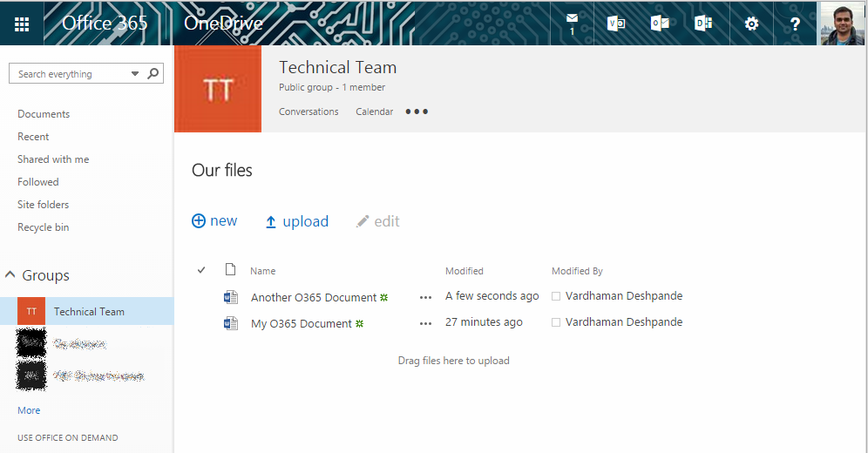Image resolution: width=868 pixels, height=453 pixels.
Task: Go to Documents in left navigation
Action: [x=44, y=114]
